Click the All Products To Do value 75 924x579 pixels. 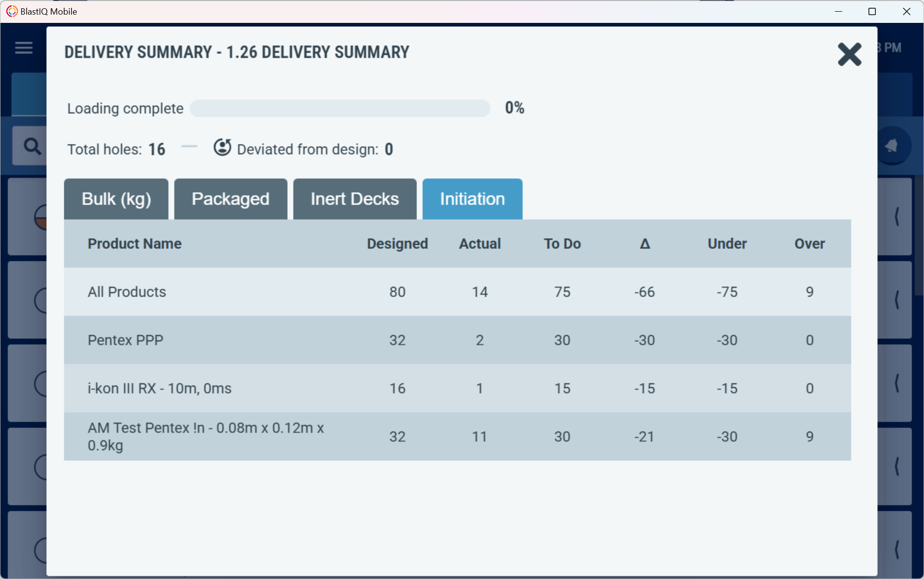pyautogui.click(x=562, y=292)
